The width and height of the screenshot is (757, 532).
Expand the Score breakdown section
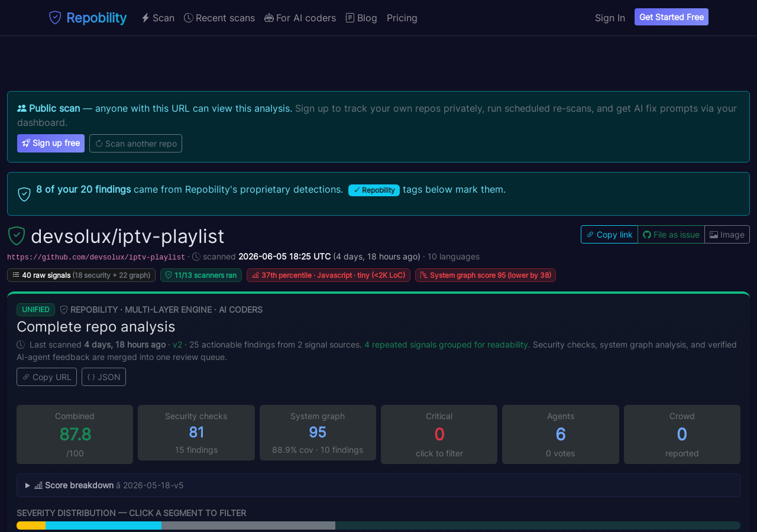tap(378, 485)
